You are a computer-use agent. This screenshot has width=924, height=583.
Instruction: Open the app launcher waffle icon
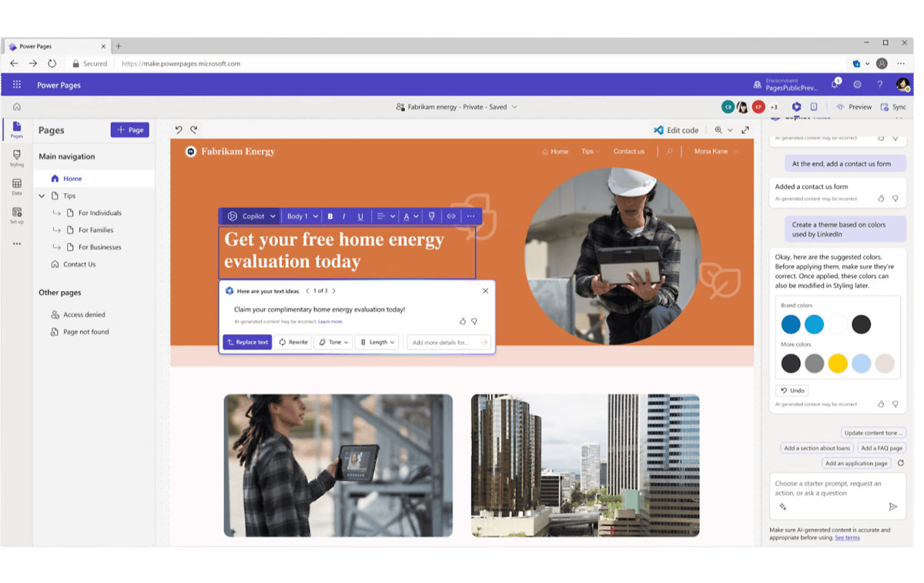(17, 85)
